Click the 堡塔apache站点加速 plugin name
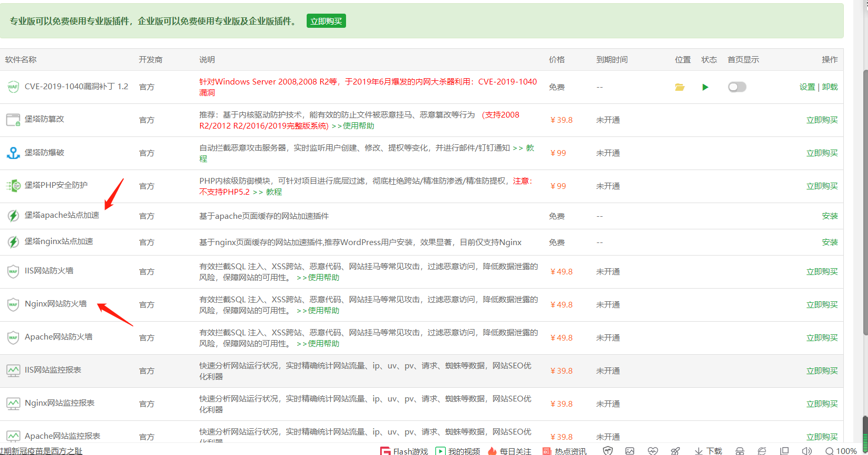The height and width of the screenshot is (455, 868). [62, 215]
